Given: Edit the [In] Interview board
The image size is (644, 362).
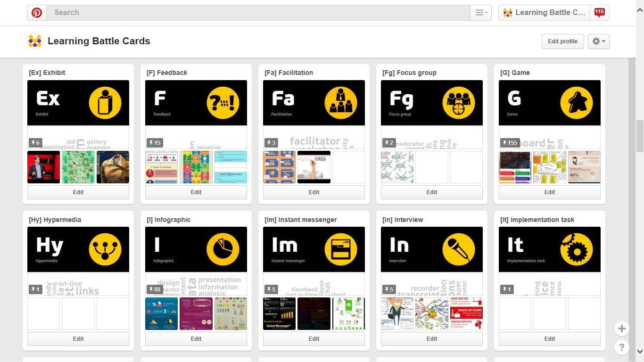Looking at the screenshot, I should pos(432,339).
